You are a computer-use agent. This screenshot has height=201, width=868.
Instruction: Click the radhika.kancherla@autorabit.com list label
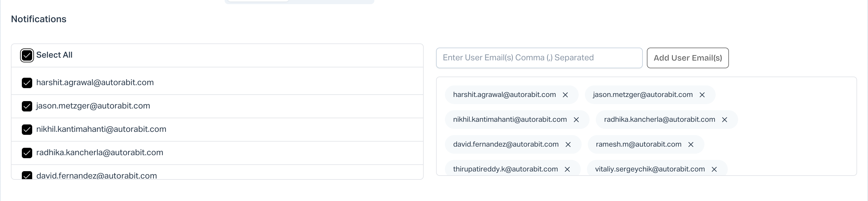(x=99, y=153)
